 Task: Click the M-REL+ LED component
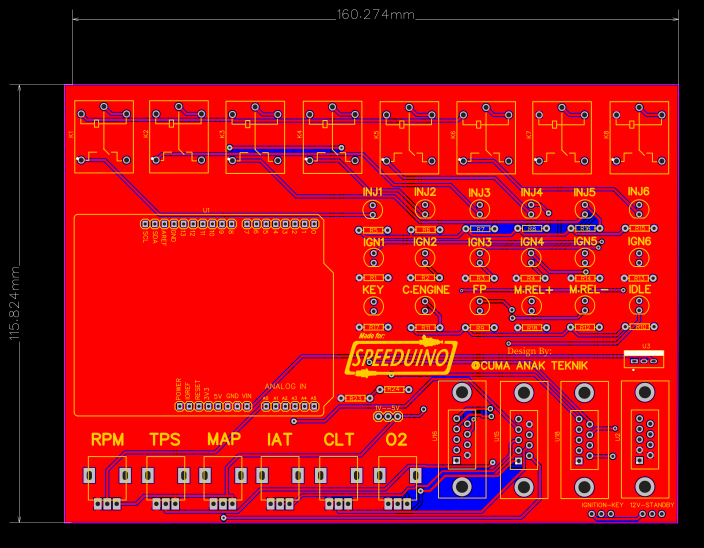[x=532, y=308]
